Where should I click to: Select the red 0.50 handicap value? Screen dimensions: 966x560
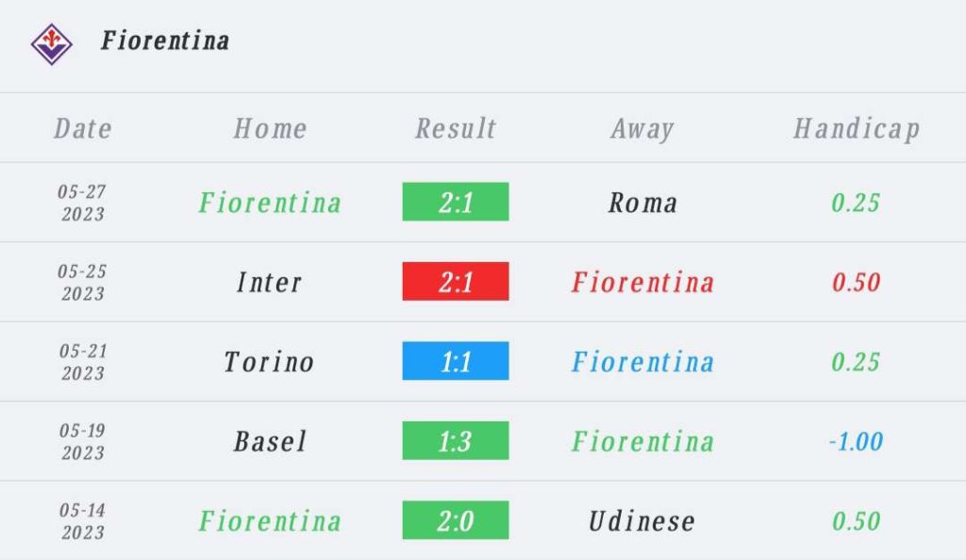point(857,283)
